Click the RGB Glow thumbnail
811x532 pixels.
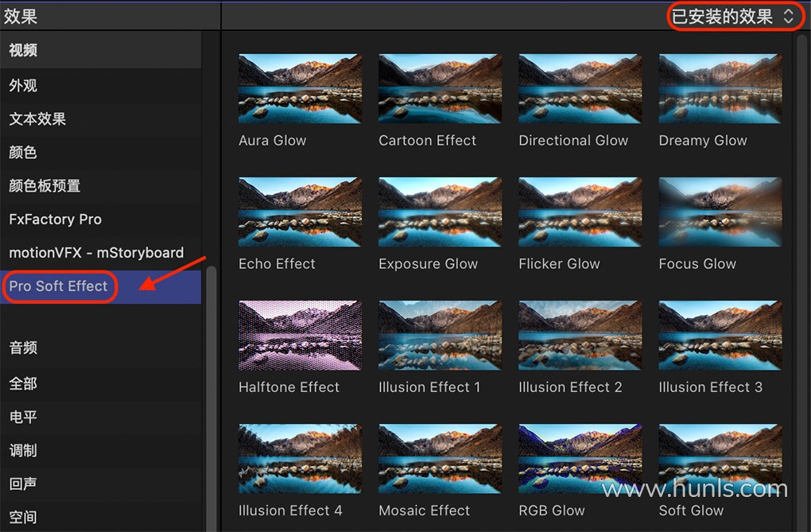click(580, 459)
